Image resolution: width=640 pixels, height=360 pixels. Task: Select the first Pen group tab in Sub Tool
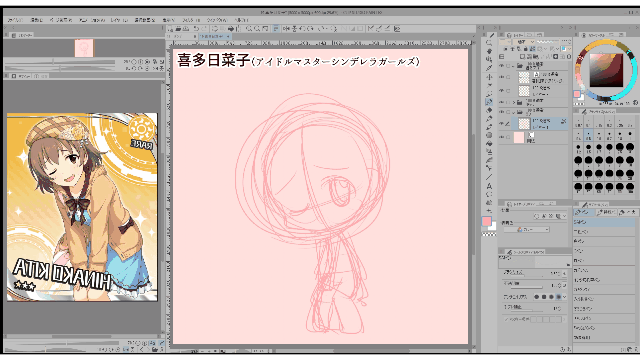click(584, 212)
